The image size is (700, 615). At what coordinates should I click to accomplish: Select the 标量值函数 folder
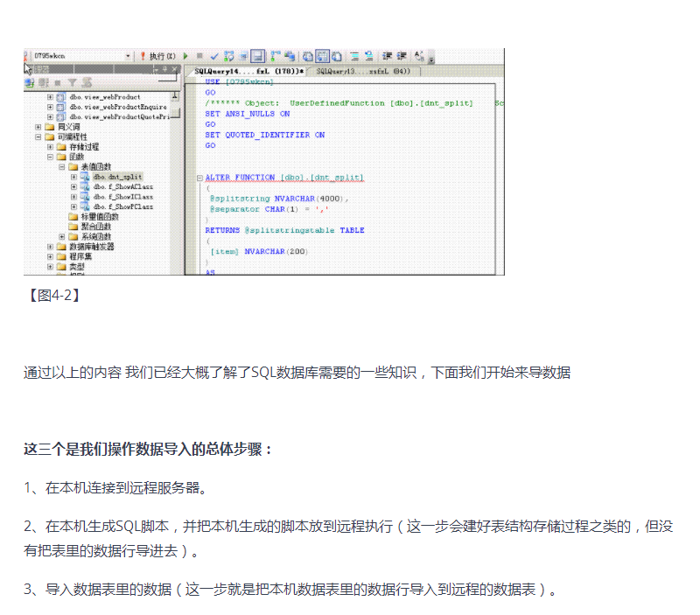coord(100,216)
